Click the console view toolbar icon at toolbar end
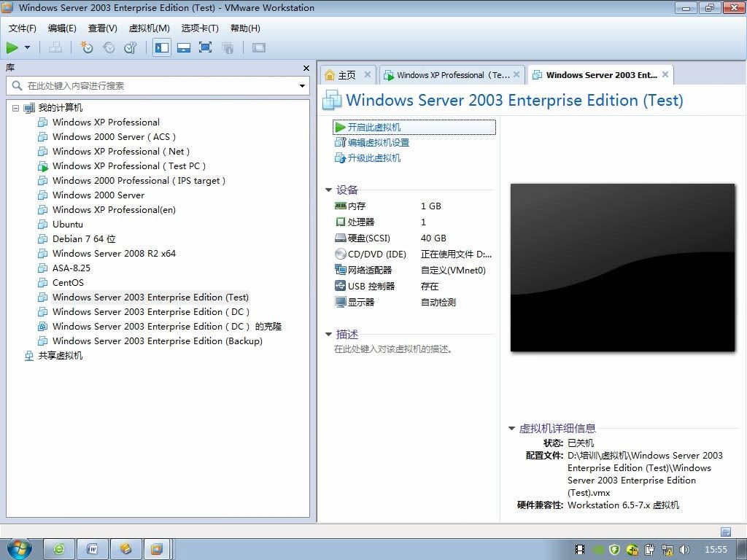The width and height of the screenshot is (747, 560). pyautogui.click(x=259, y=47)
